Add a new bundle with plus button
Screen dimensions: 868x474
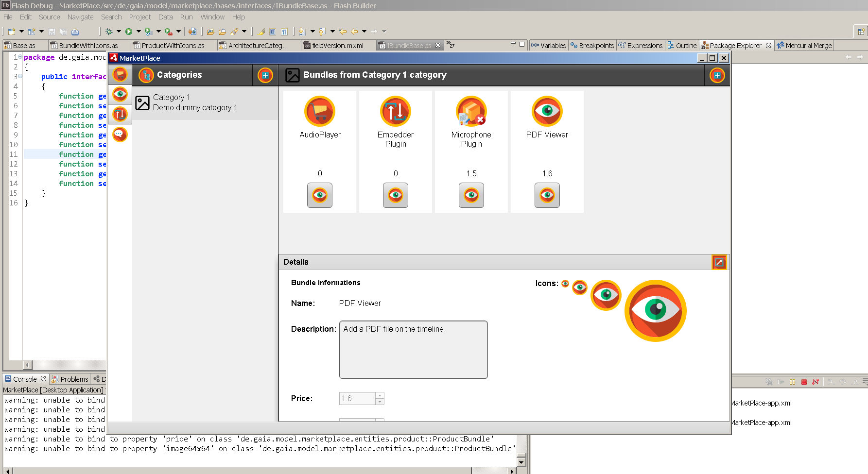point(717,75)
